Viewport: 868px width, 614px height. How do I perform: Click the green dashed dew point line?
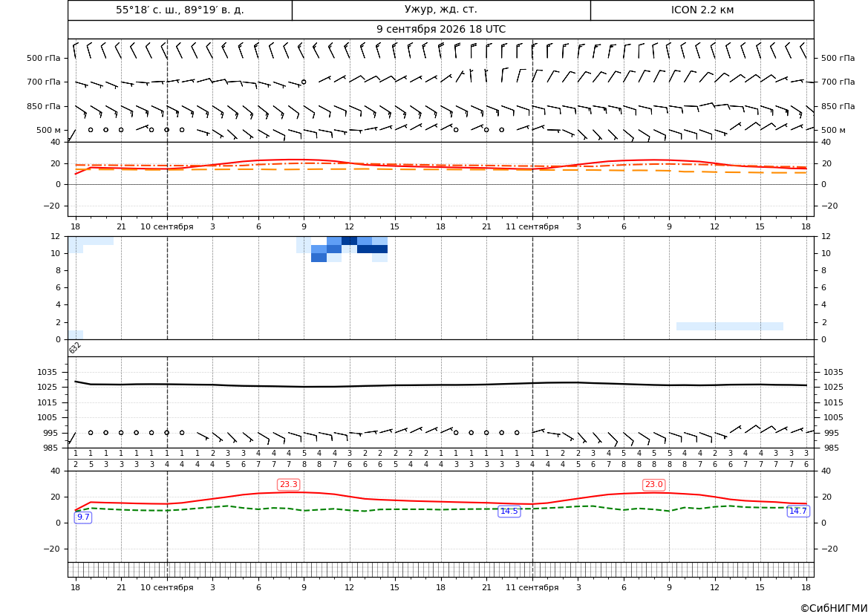pos(440,509)
